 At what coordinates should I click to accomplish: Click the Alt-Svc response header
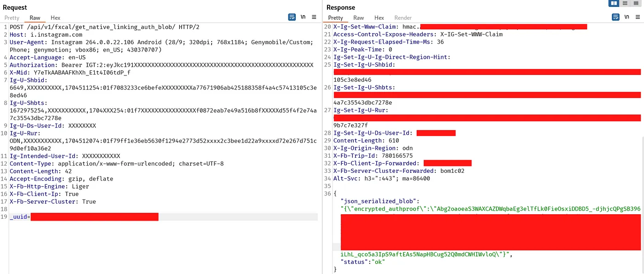coord(381,178)
